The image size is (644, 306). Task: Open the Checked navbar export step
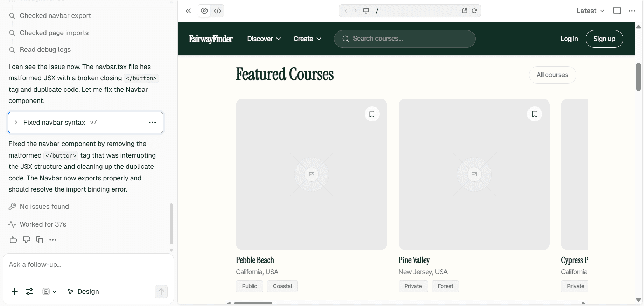click(50, 16)
